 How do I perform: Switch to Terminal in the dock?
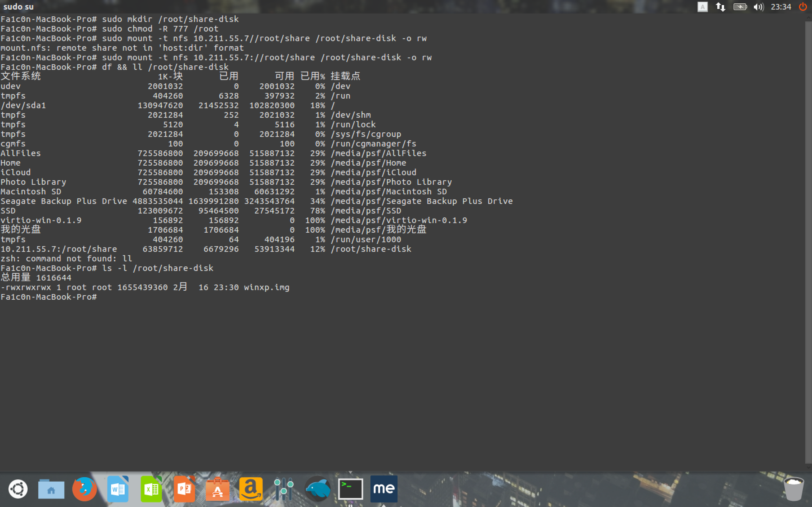point(350,489)
